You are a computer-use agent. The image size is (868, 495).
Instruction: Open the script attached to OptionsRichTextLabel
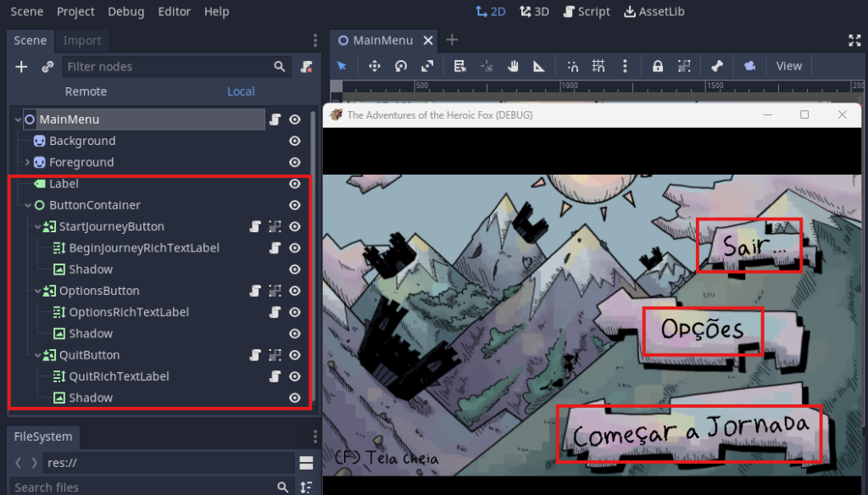[275, 312]
